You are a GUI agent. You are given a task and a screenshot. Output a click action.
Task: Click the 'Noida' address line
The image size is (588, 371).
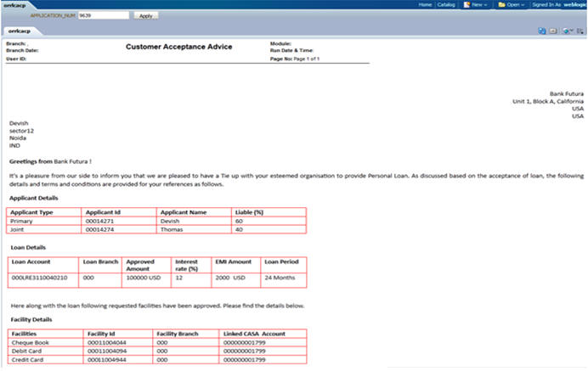(18, 138)
